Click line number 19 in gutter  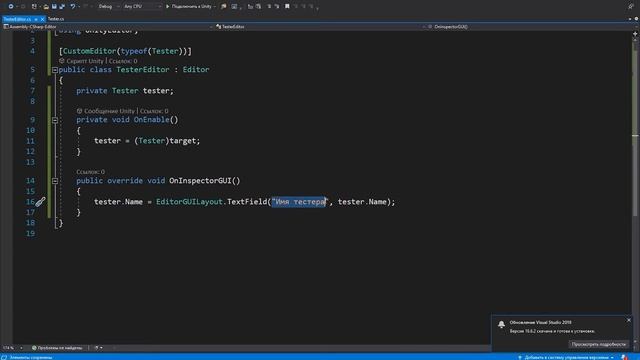click(x=31, y=233)
